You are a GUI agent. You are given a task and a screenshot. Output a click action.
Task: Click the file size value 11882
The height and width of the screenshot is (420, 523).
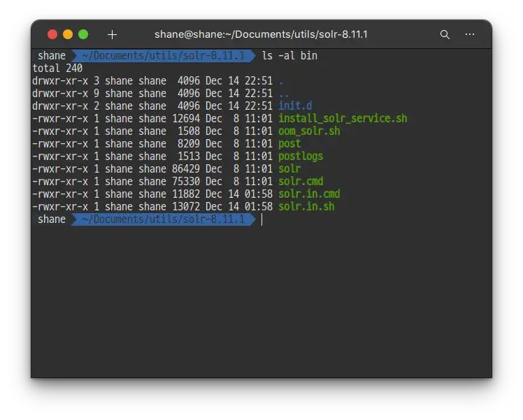tap(186, 194)
